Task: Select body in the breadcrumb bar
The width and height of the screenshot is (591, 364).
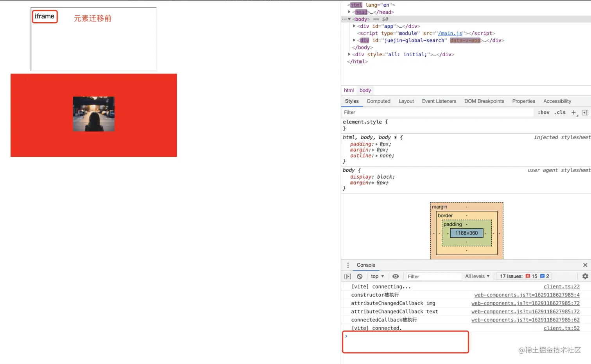Action: coord(365,90)
